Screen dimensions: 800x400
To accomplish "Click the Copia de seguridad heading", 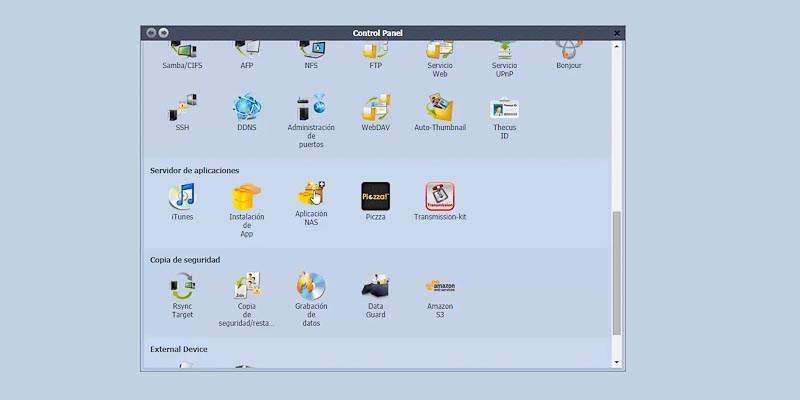I will click(185, 260).
